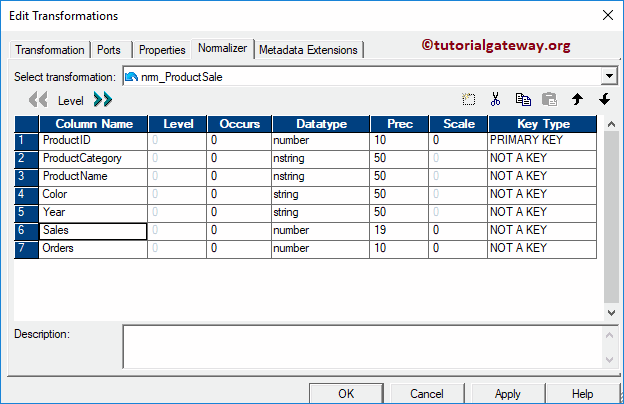Select row header number 4
The width and height of the screenshot is (624, 404).
26,195
